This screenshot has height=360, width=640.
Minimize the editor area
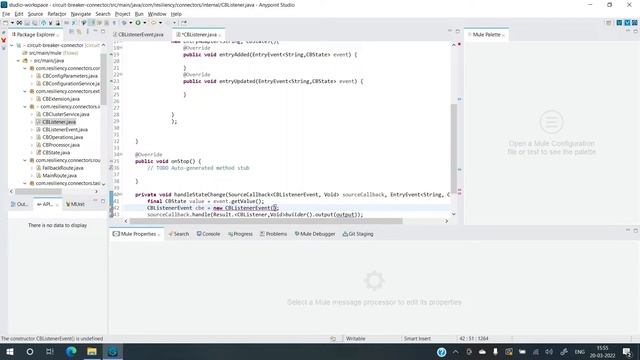click(x=450, y=31)
